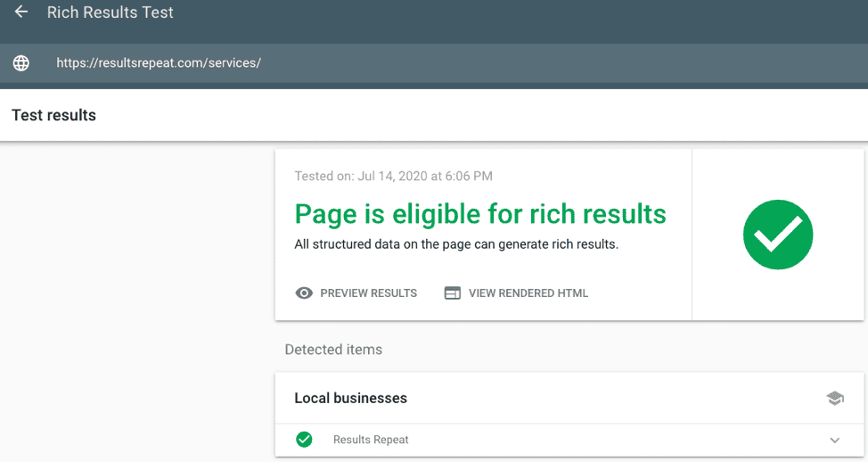Open PREVIEW RESULTS

368,293
